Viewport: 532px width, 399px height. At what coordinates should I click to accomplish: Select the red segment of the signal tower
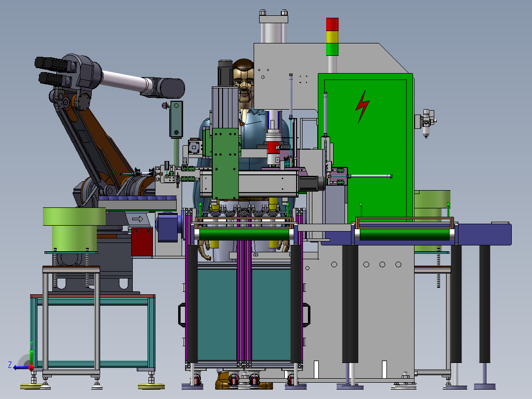tap(332, 25)
